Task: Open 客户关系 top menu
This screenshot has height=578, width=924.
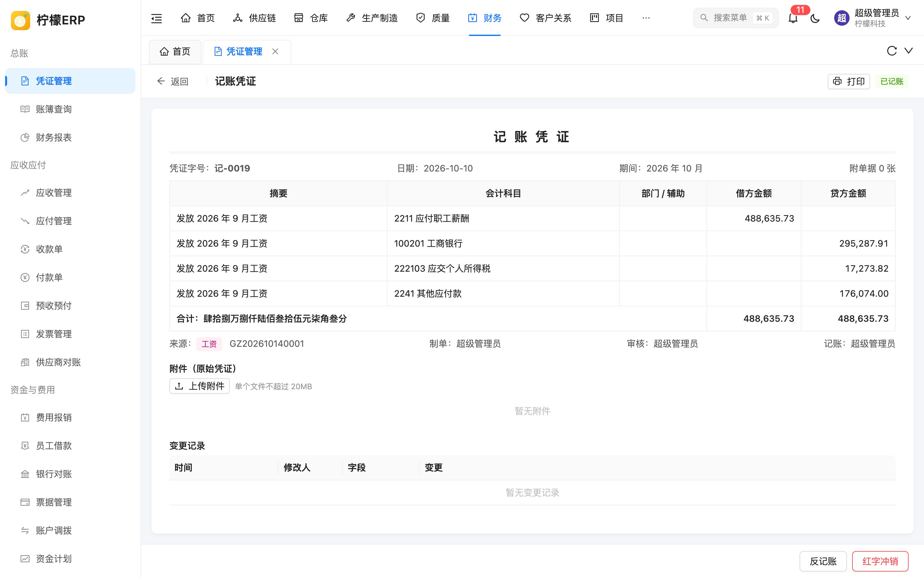Action: click(x=546, y=18)
